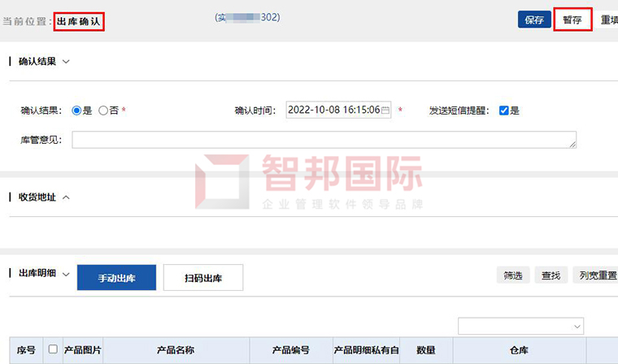Switch to 手动出库 tab

[116, 278]
